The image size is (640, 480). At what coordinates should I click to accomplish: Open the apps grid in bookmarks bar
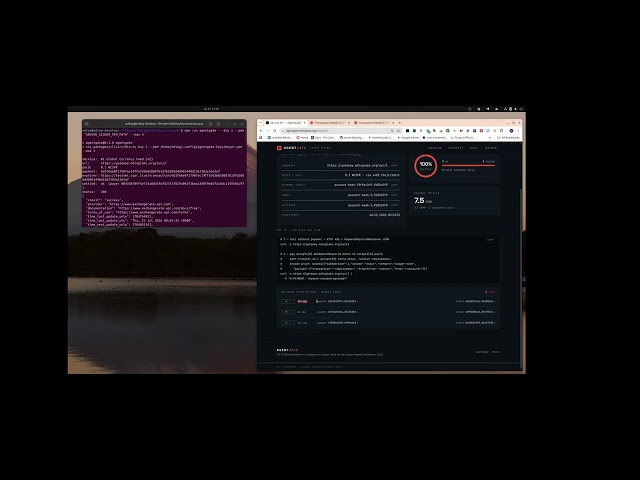261,138
